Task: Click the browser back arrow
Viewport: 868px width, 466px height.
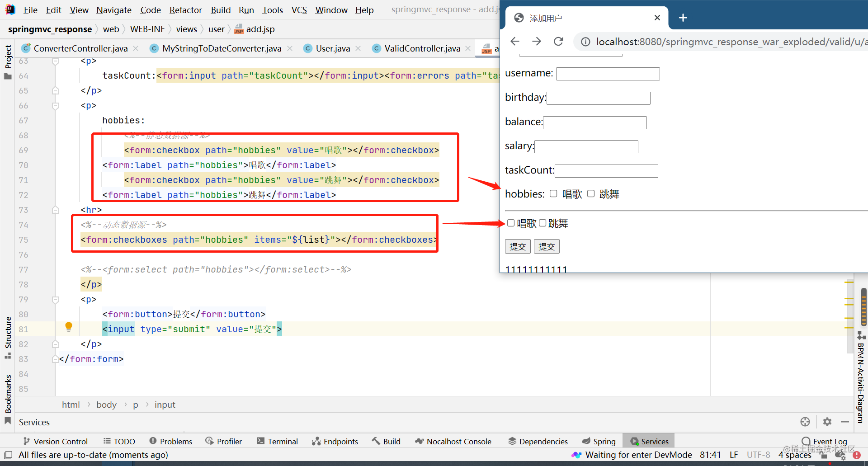Action: pos(514,42)
